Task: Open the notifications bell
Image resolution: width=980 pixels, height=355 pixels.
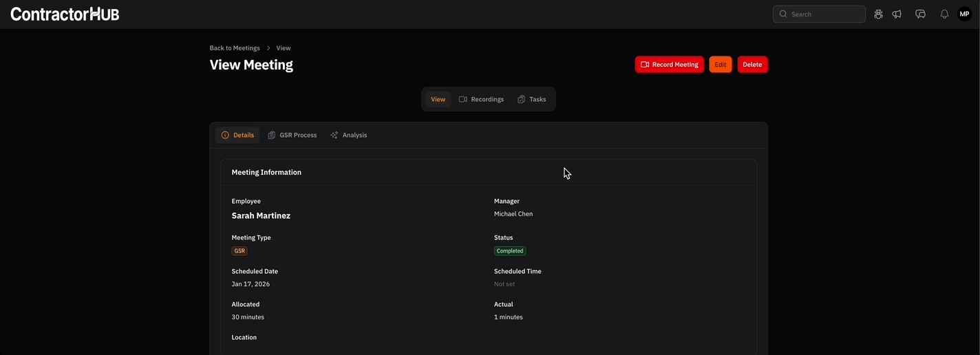Action: 944,14
